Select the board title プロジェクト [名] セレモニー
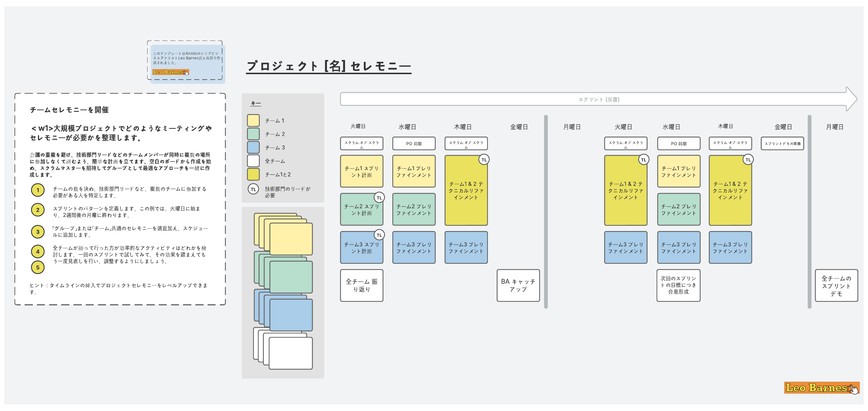This screenshot has width=868, height=411. tap(328, 66)
